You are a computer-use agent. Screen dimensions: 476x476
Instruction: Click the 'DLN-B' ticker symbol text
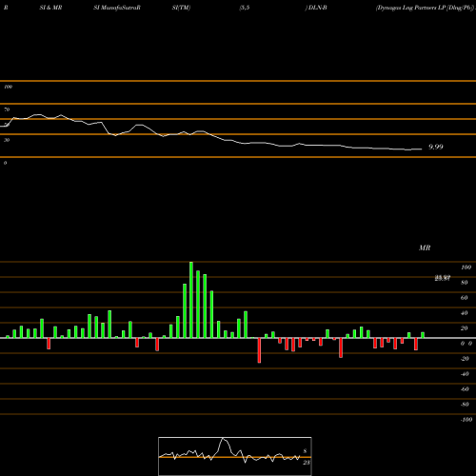(x=318, y=8)
